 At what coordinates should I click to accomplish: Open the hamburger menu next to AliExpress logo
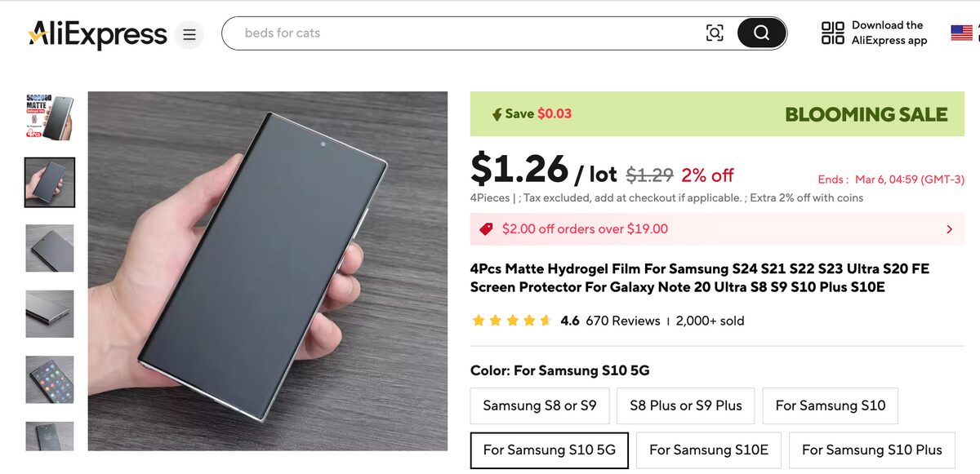pyautogui.click(x=189, y=34)
